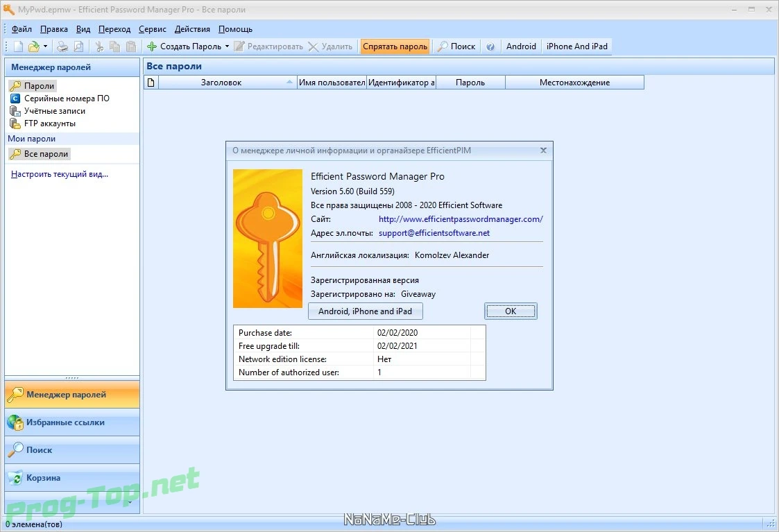The height and width of the screenshot is (532, 779).
Task: Open Корзина navigation pane button
Action: coord(72,478)
